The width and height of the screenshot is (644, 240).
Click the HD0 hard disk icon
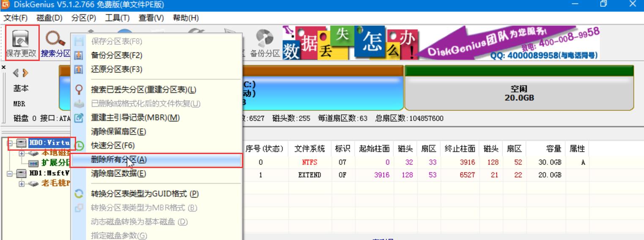click(22, 143)
